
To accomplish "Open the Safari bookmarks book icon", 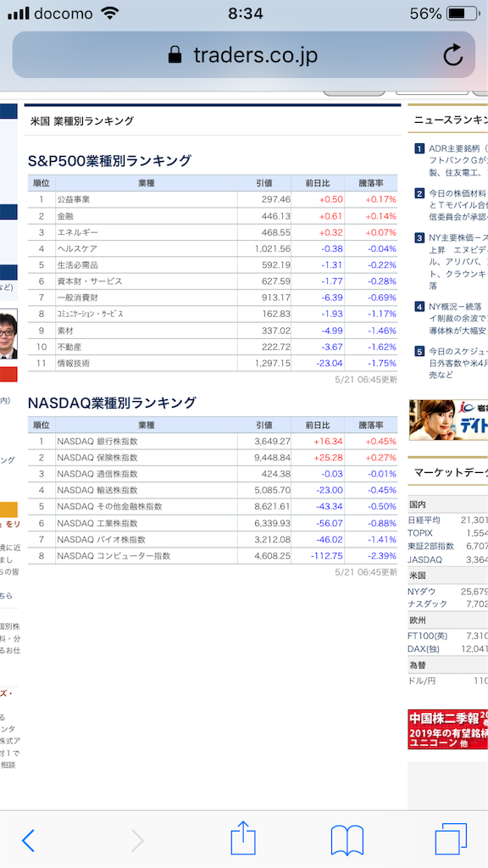I will coord(347,840).
